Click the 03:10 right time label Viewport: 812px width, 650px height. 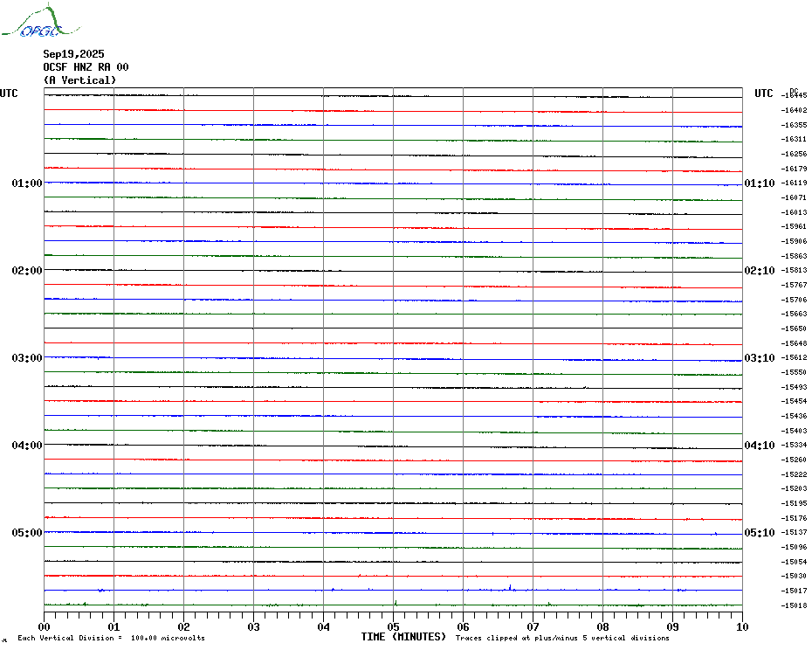[x=760, y=357]
